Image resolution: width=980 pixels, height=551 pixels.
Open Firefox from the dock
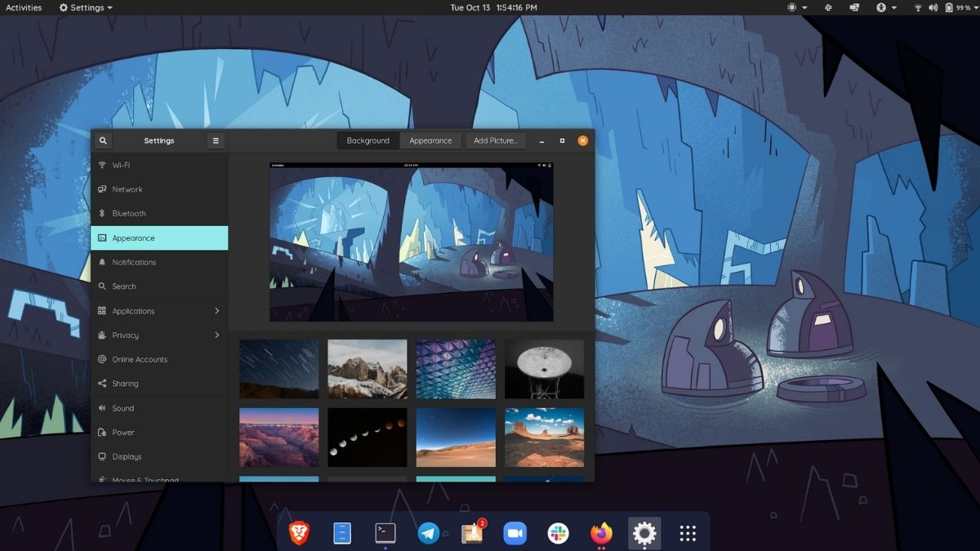tap(600, 532)
